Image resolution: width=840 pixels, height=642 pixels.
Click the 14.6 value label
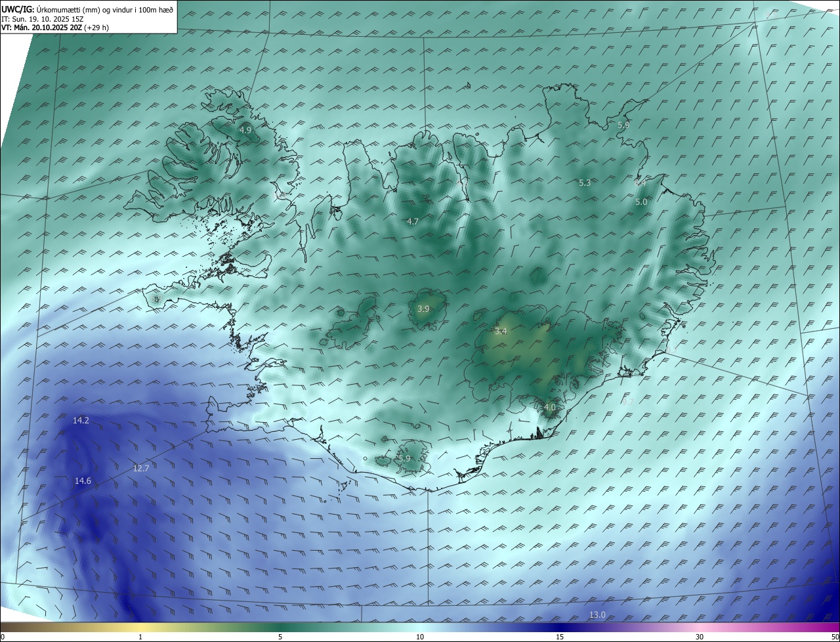83,481
